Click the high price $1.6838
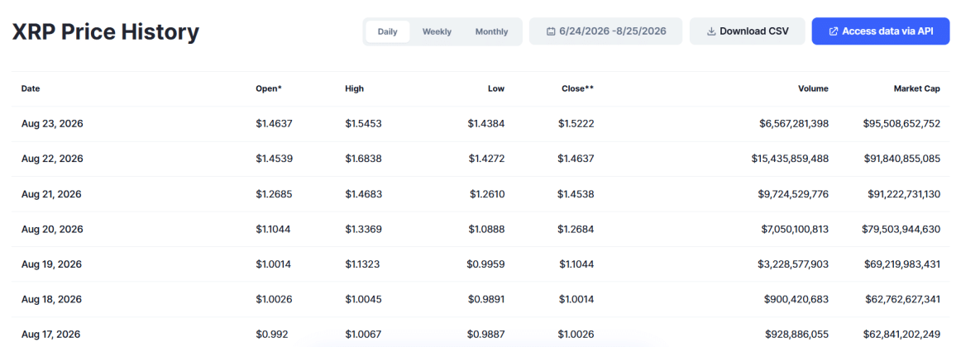 click(x=363, y=159)
